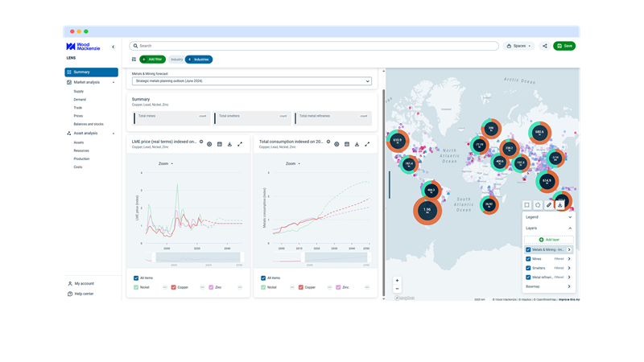Image resolution: width=644 pixels, height=362 pixels.
Task: Expand the Total consumption chart to fullscreen
Action: pos(367,144)
